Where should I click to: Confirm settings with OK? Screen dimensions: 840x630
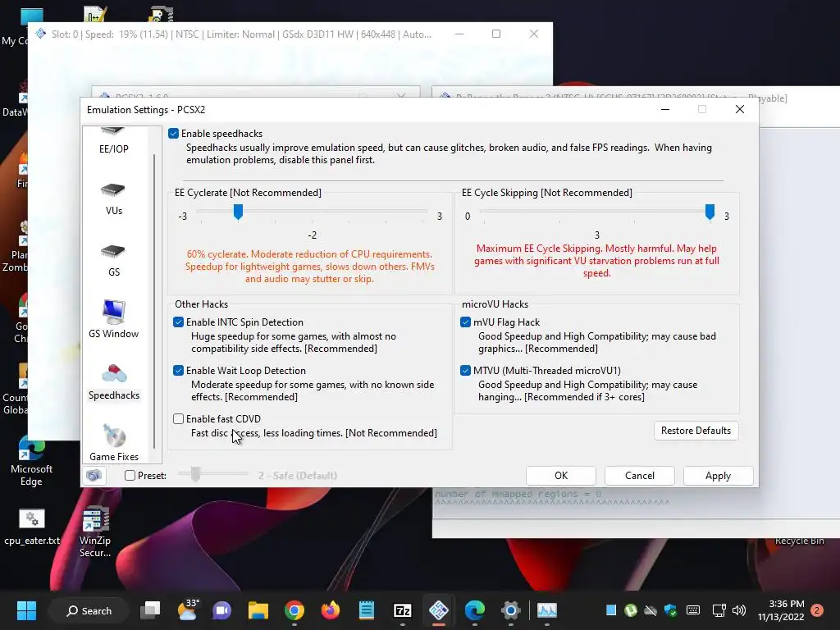561,476
